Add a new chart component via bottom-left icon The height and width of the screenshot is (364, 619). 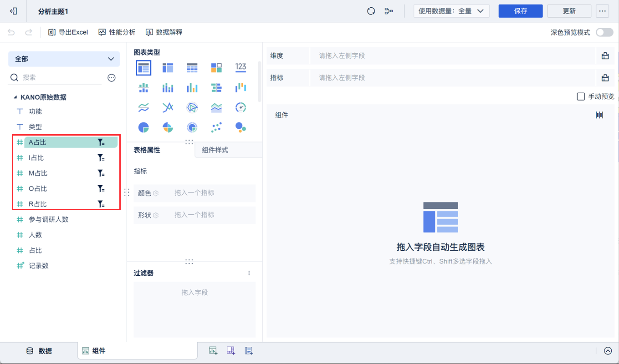click(x=213, y=350)
